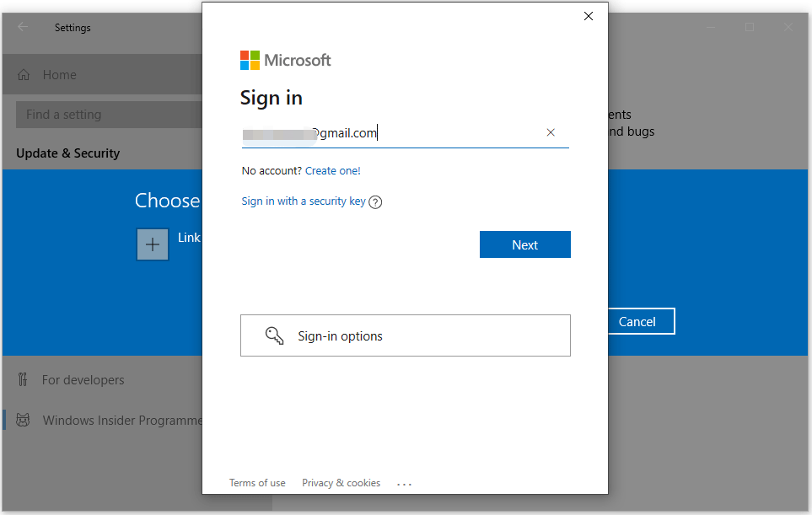Click the email address input field
812x515 pixels.
(x=405, y=133)
